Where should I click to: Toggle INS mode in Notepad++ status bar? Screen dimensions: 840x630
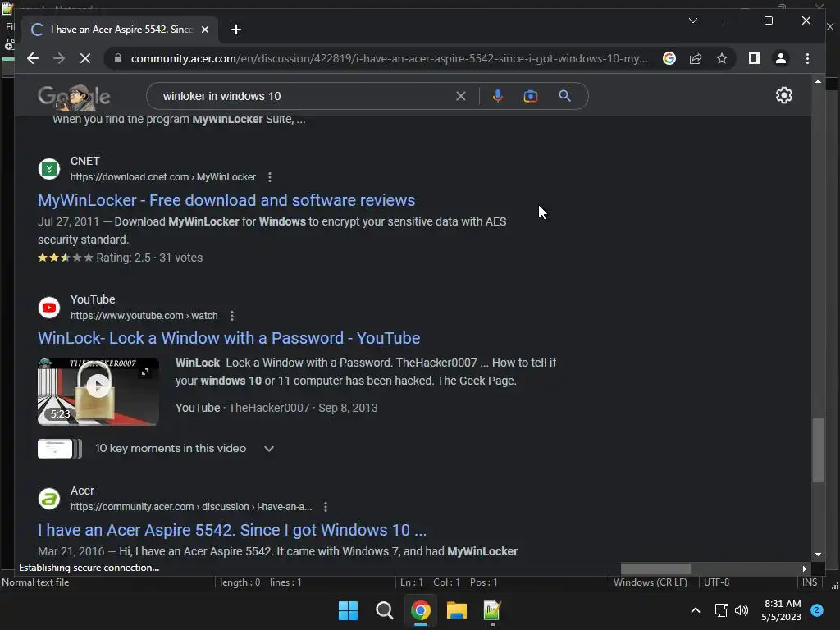coord(810,582)
